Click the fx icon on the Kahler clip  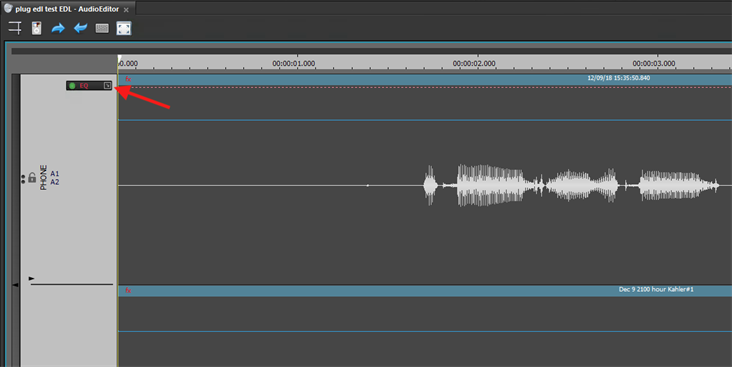128,290
